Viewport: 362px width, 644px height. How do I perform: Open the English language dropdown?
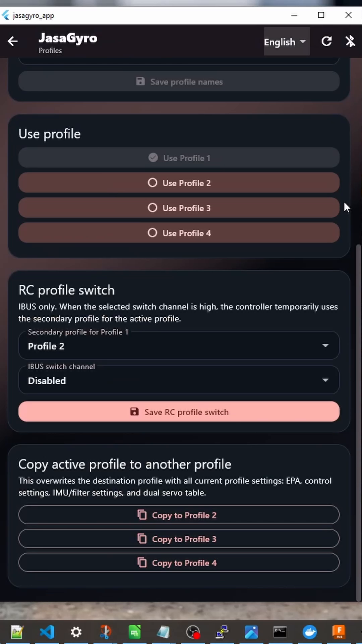pos(287,42)
